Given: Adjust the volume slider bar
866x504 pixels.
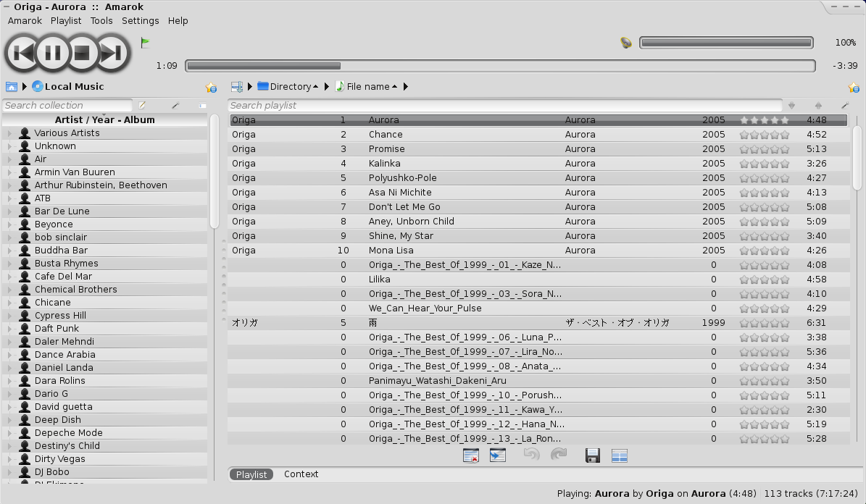Looking at the screenshot, I should [x=726, y=43].
